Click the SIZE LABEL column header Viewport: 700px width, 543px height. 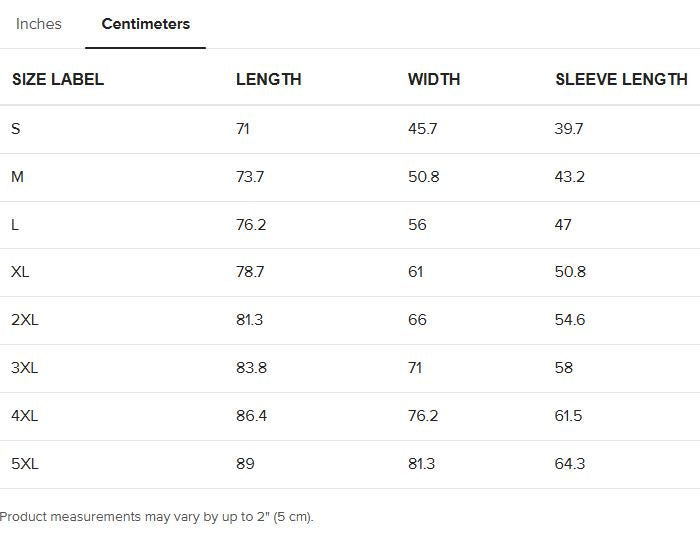pos(58,79)
